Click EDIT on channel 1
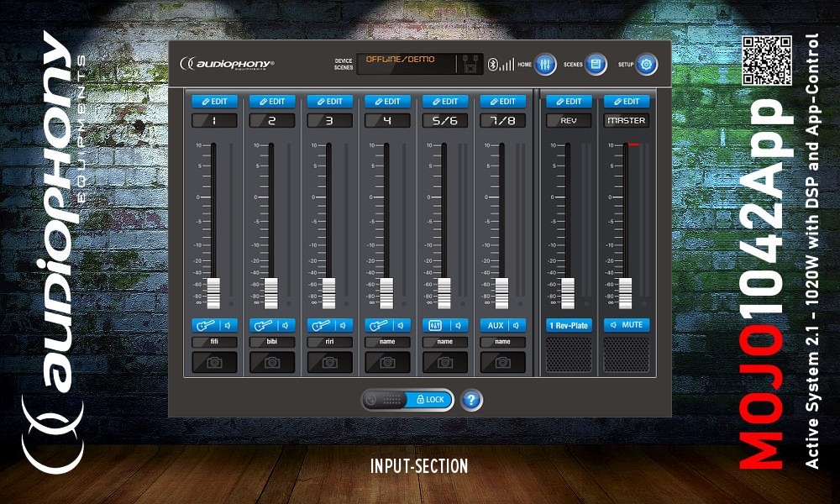The height and width of the screenshot is (504, 840). (x=214, y=102)
